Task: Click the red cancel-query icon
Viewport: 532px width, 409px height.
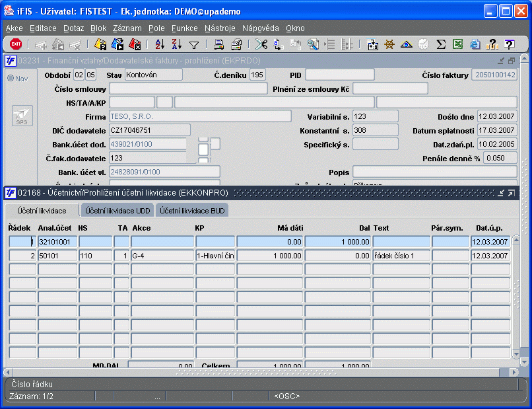Action: (135, 44)
